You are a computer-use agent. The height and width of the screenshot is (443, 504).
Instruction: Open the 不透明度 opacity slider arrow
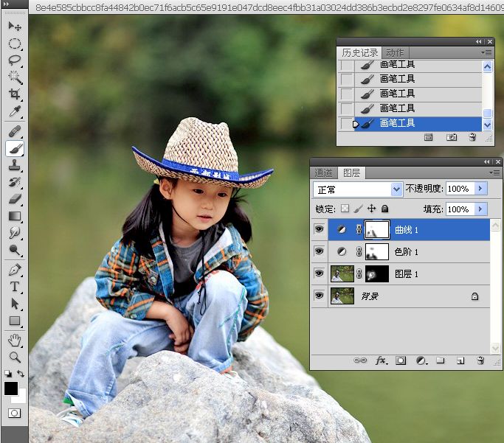click(x=480, y=189)
